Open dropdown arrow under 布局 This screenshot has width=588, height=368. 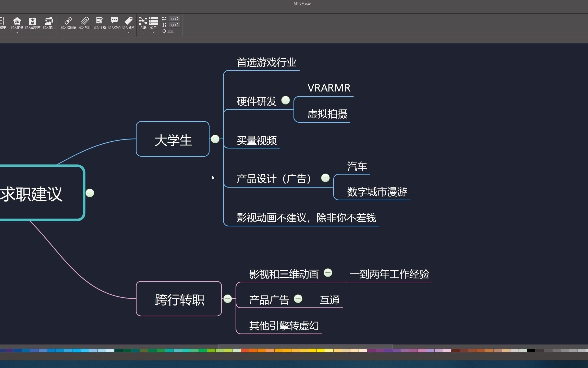click(x=143, y=33)
